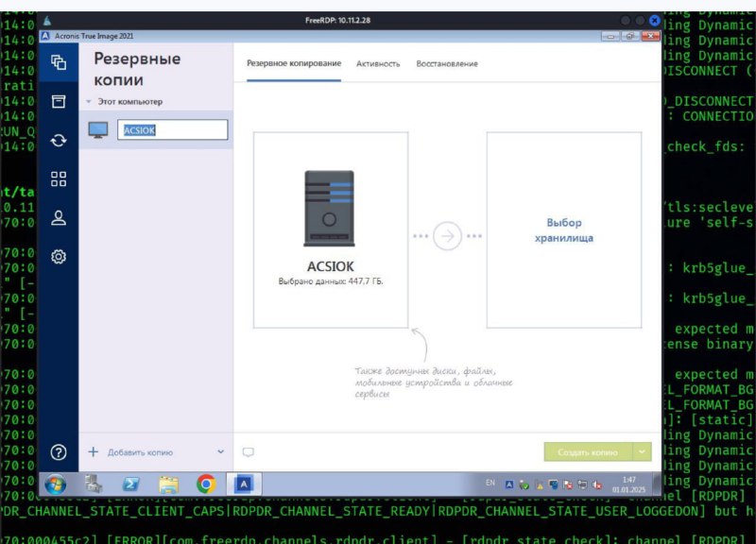Open the Backup section in Acronis sidebar

[59, 62]
